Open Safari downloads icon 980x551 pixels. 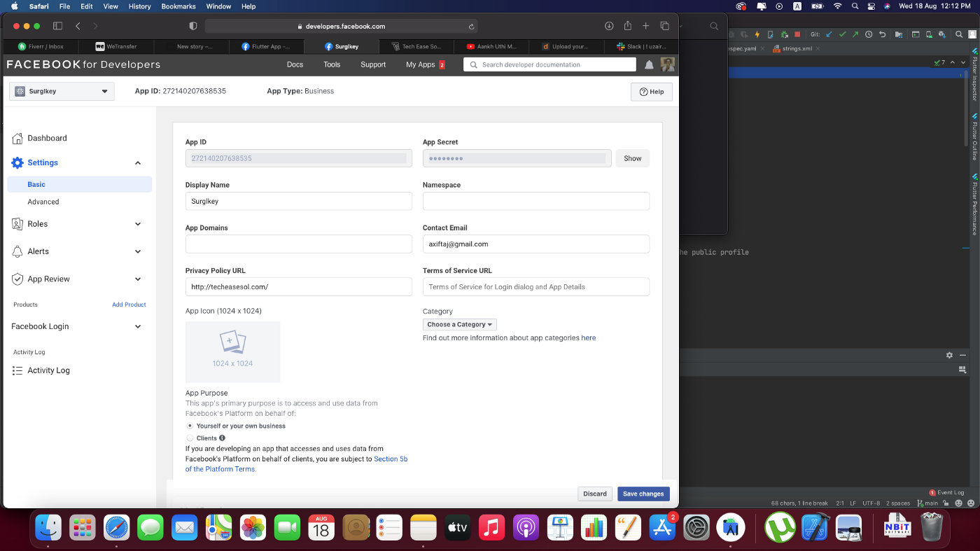[609, 26]
